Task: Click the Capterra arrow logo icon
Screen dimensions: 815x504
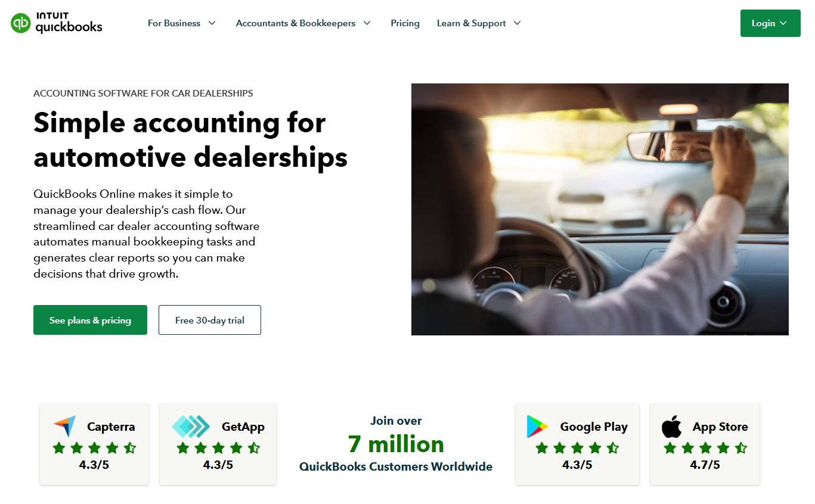Action: (64, 427)
